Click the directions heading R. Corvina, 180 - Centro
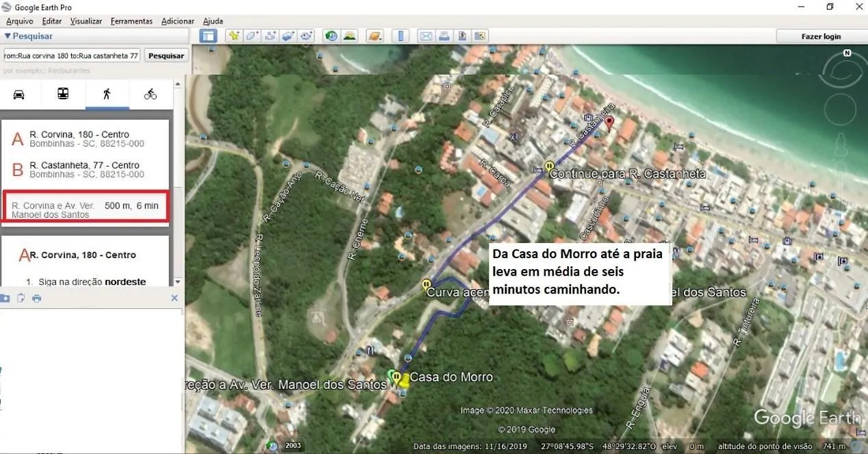 point(83,255)
